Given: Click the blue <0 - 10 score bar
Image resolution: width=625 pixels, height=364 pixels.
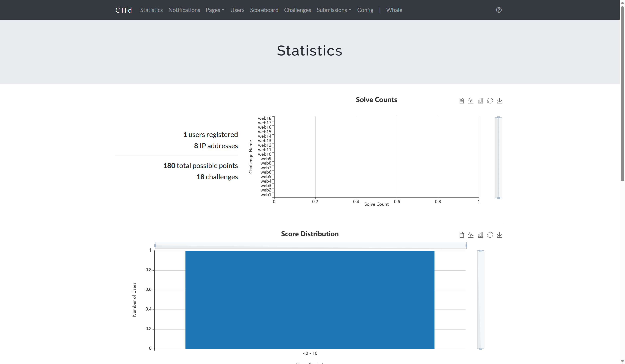Looking at the screenshot, I should point(310,300).
